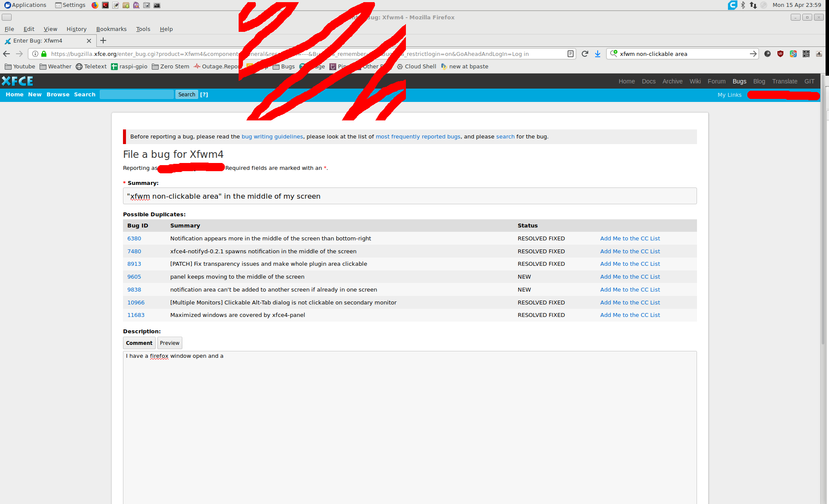Open a new tab with plus icon
This screenshot has height=504, width=829.
pos(103,40)
